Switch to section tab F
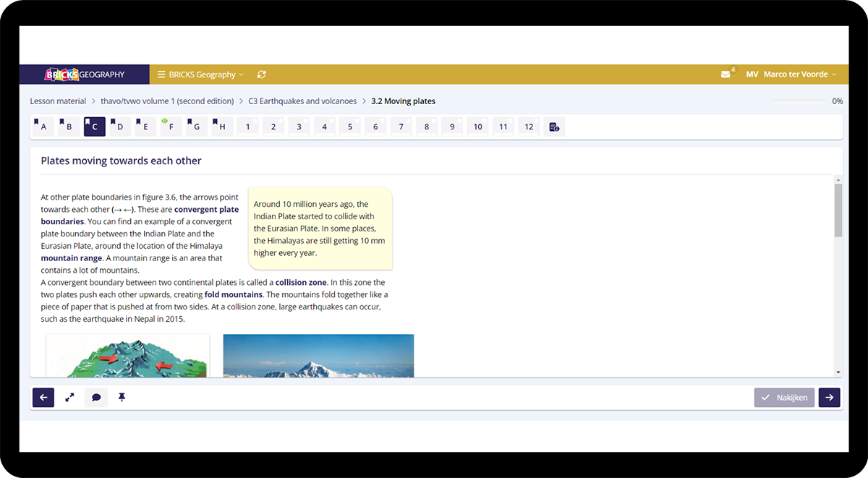 click(171, 127)
